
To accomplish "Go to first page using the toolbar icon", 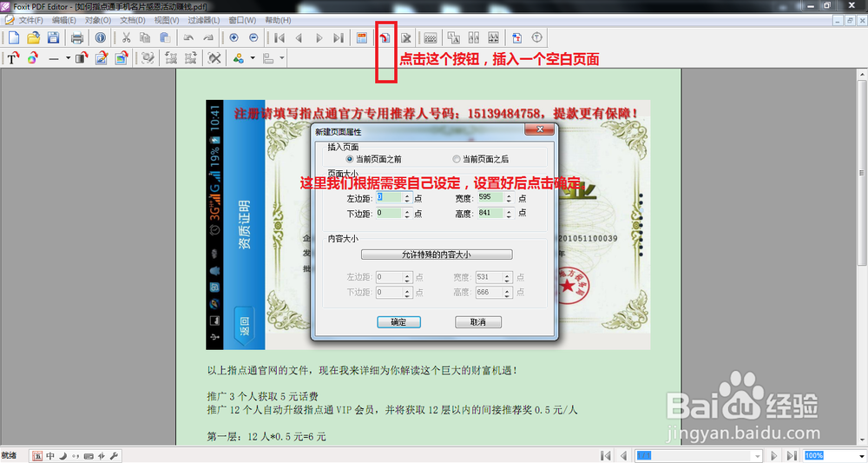I will click(x=279, y=37).
